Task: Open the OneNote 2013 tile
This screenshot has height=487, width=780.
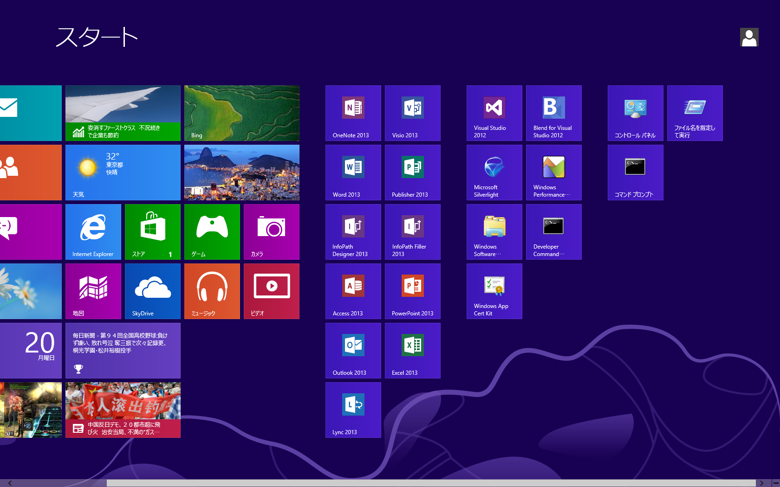Action: (x=353, y=113)
